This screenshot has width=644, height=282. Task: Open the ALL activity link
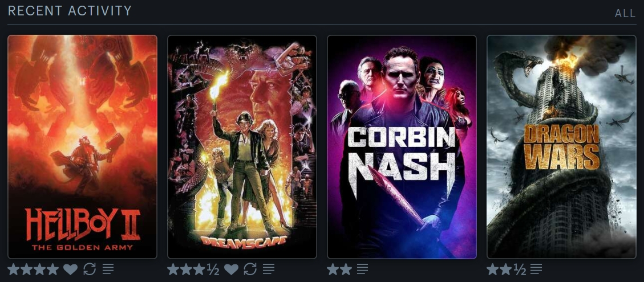pos(625,14)
